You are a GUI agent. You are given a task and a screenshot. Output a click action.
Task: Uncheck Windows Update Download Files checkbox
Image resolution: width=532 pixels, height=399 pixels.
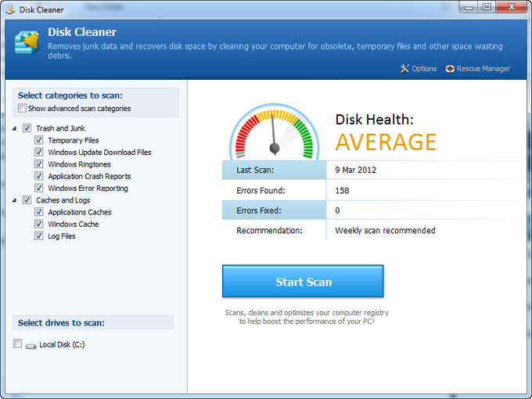click(39, 153)
